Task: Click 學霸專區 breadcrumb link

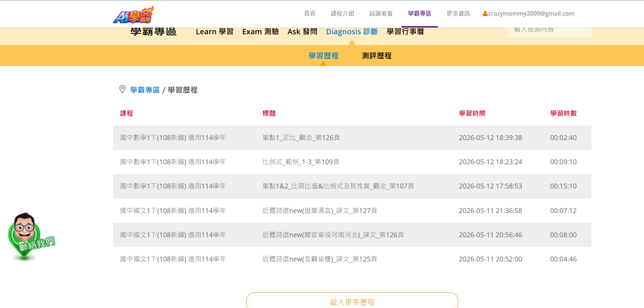Action: [x=145, y=90]
